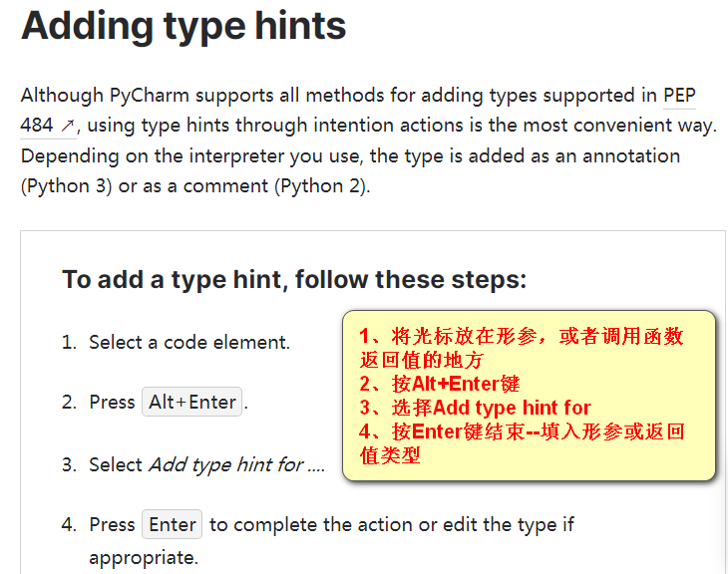The height and width of the screenshot is (574, 728).
Task: Click '(Python 3) or as a comment' text
Action: point(145,186)
